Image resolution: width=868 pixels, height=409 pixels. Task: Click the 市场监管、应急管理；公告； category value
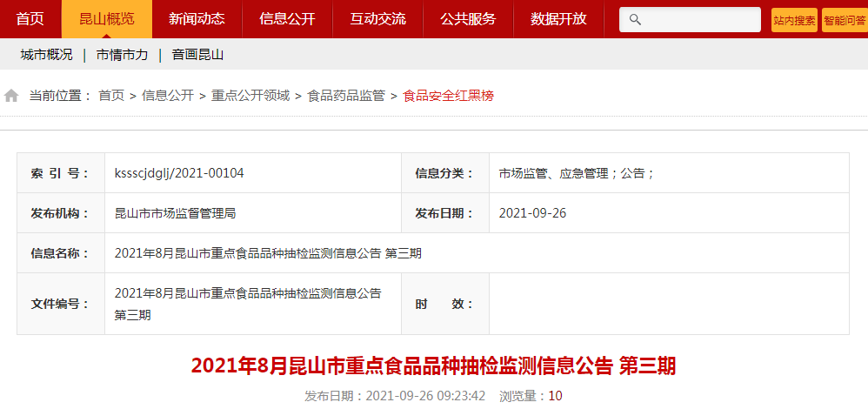(x=577, y=173)
